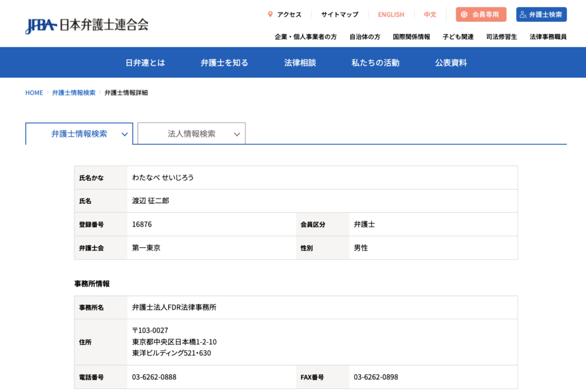Open the アクセス link
Screen dimensions: 586x392
[289, 14]
